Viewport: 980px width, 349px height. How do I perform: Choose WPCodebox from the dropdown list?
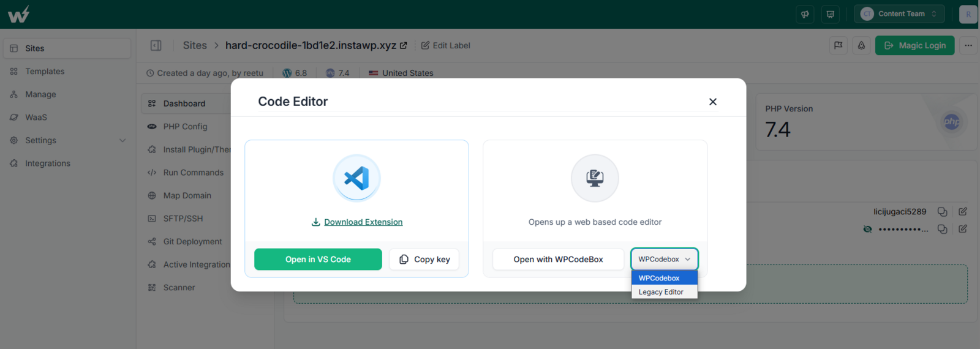[665, 278]
